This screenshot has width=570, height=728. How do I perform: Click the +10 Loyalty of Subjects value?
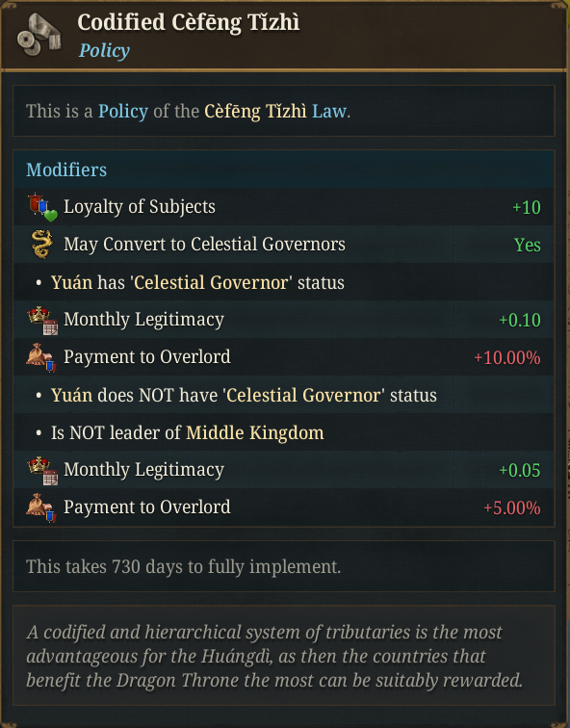tap(527, 208)
